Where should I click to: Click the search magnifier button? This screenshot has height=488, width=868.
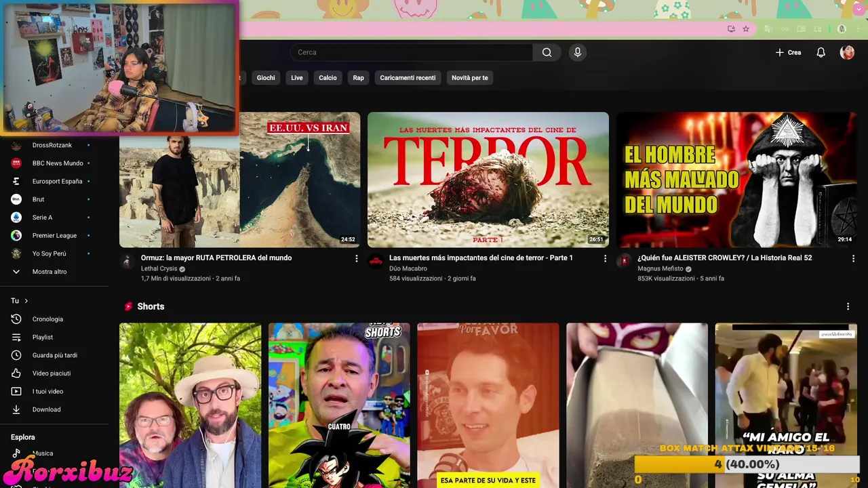click(x=547, y=52)
